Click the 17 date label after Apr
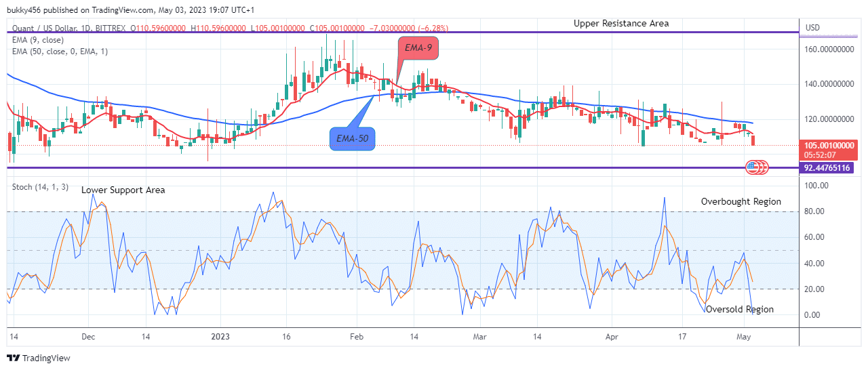This screenshot has width=868, height=370. [x=684, y=336]
